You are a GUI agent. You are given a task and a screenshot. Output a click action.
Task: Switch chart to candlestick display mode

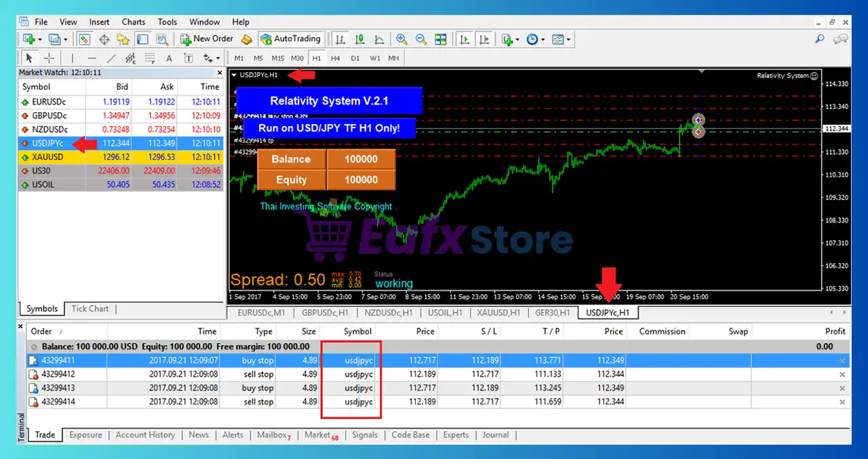coord(359,39)
